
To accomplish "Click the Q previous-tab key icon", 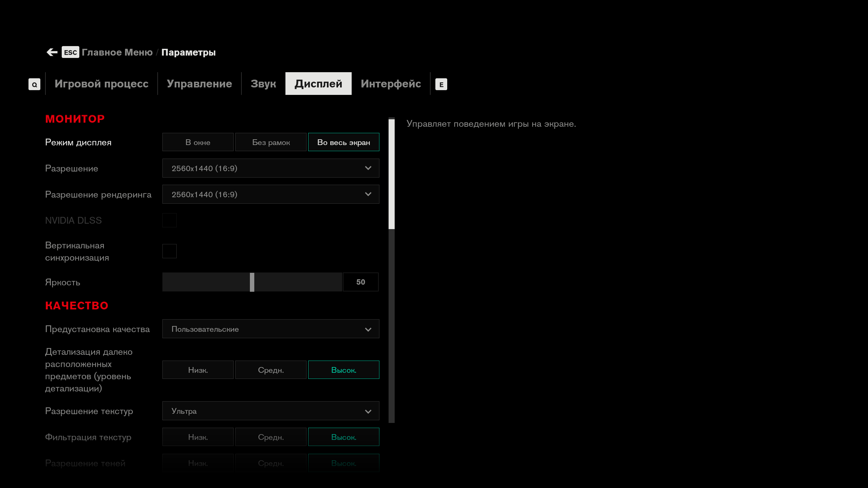I will [34, 84].
